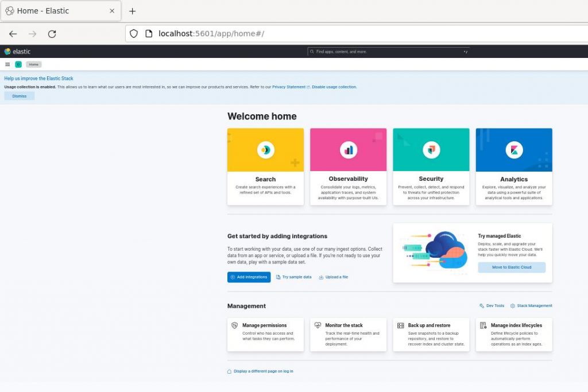
Task: Click the Dev Tools wrench icon
Action: pos(482,306)
